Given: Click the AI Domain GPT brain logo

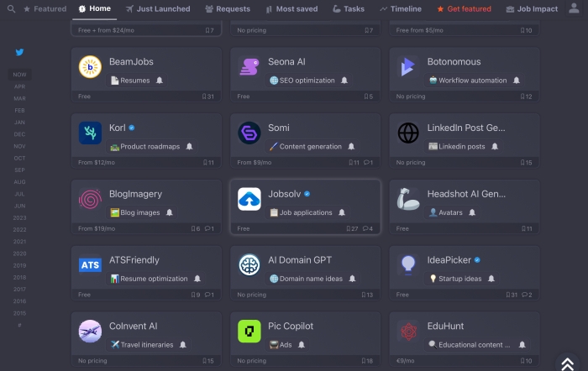Looking at the screenshot, I should pyautogui.click(x=249, y=265).
